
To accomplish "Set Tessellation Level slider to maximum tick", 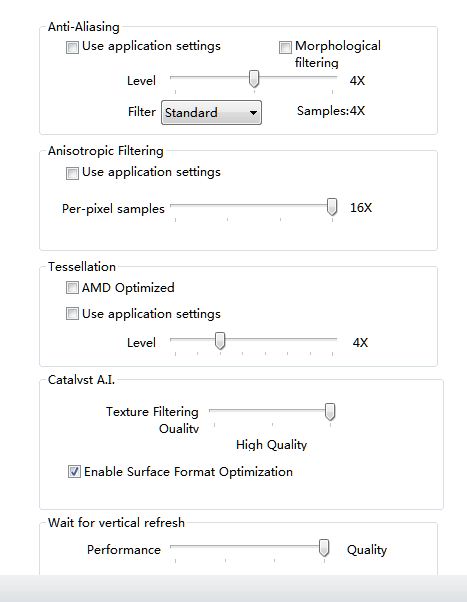I will tap(332, 340).
